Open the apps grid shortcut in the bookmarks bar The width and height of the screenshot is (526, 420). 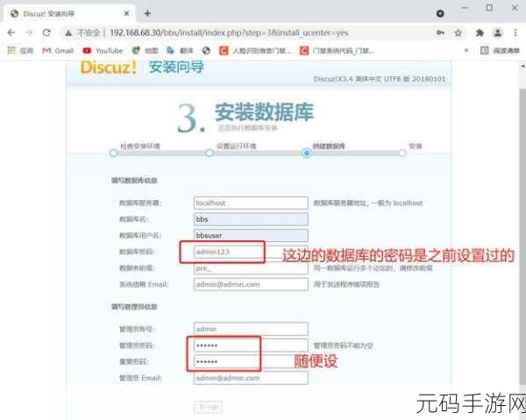click(x=20, y=50)
